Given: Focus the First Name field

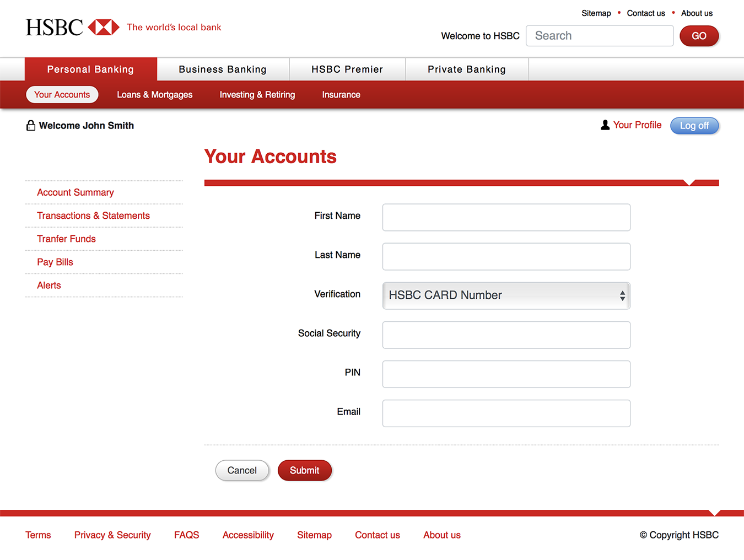Looking at the screenshot, I should click(506, 217).
